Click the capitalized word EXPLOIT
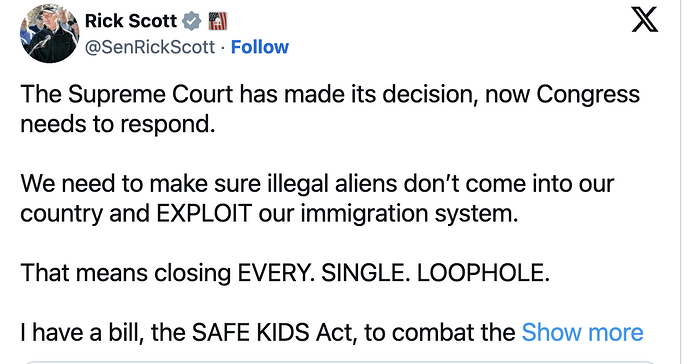 [204, 213]
